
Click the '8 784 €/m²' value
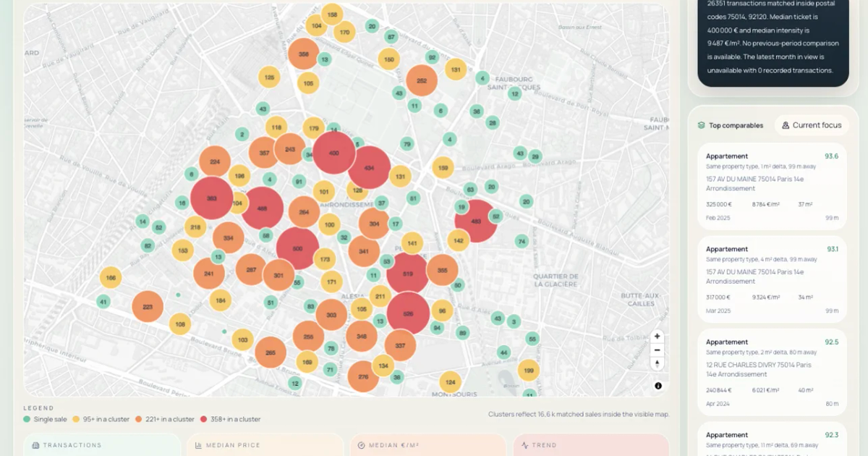(x=766, y=205)
